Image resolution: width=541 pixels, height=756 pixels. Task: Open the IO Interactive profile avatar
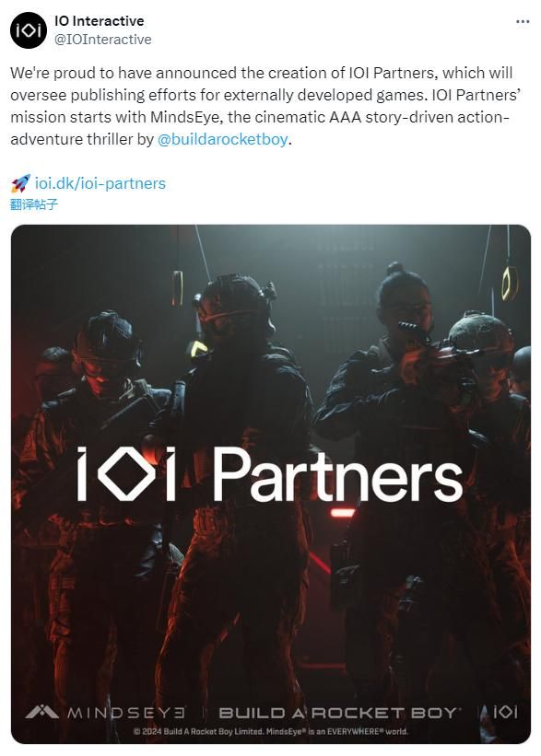[x=28, y=30]
